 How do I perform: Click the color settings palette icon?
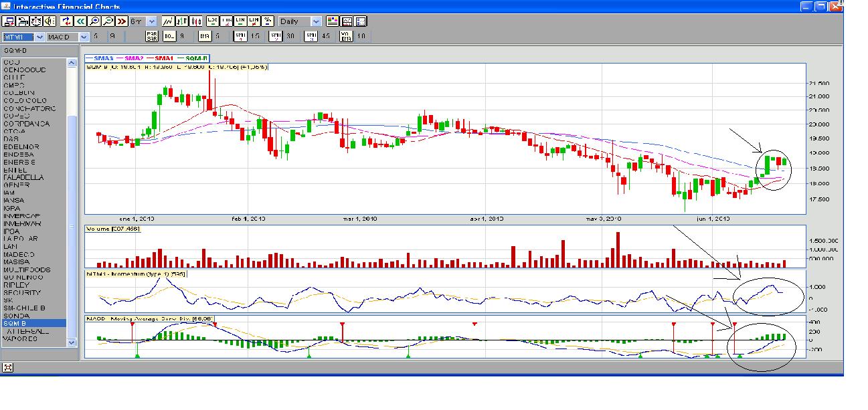tap(332, 21)
